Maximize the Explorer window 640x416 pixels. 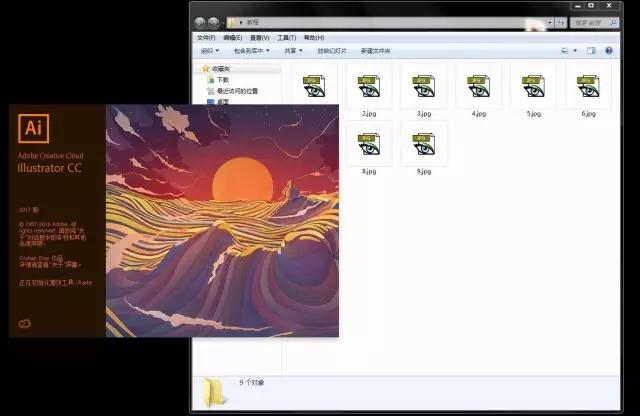(591, 6)
